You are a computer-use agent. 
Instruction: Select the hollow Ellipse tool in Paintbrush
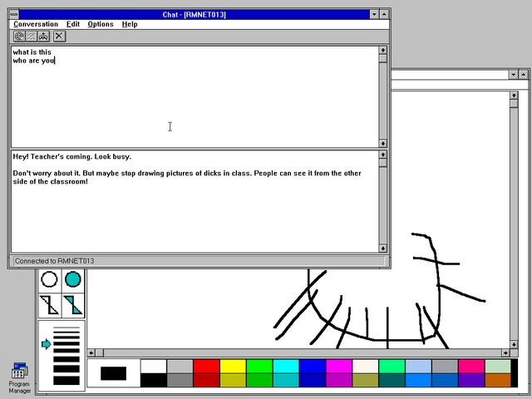pos(50,279)
